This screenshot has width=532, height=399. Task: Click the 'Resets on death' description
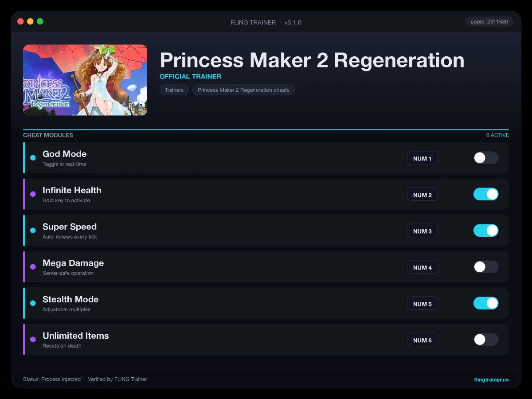click(62, 346)
